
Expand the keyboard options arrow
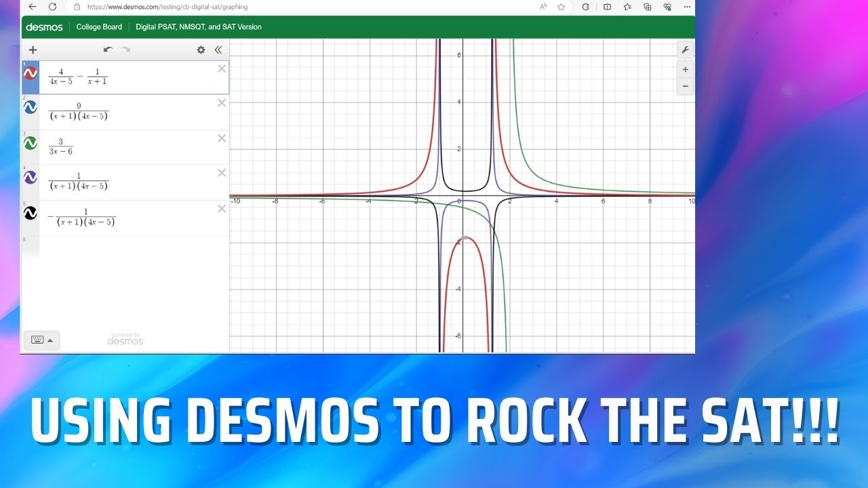point(49,340)
